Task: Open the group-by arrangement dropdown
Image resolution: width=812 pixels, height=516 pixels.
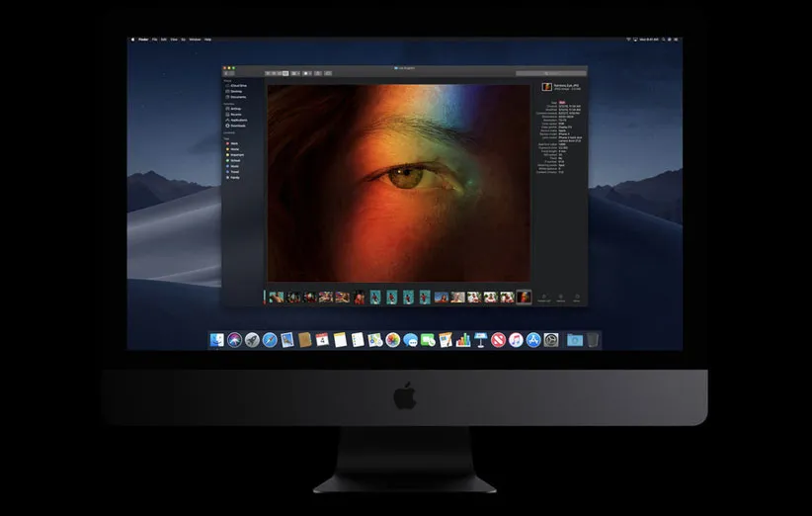Action: pyautogui.click(x=295, y=73)
